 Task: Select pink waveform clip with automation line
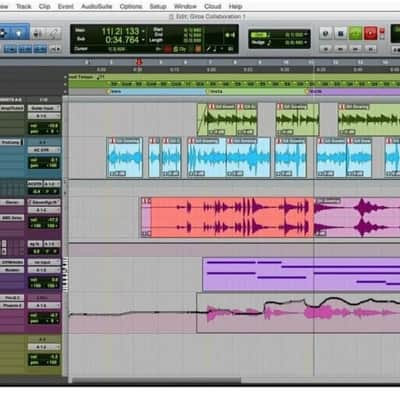point(298,313)
